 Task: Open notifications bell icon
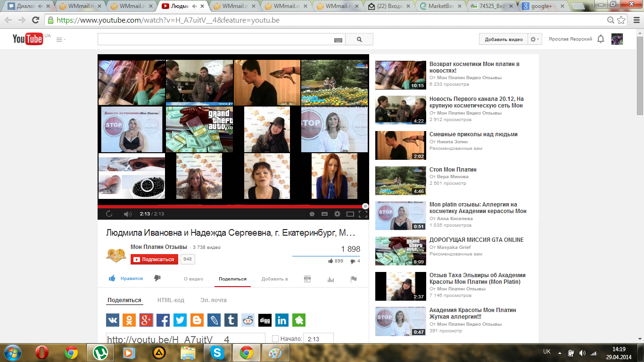click(601, 39)
